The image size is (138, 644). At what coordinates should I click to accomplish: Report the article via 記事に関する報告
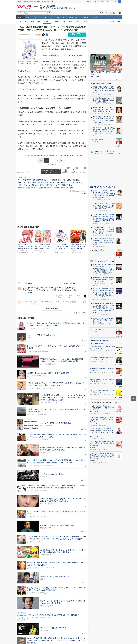click(x=24, y=173)
